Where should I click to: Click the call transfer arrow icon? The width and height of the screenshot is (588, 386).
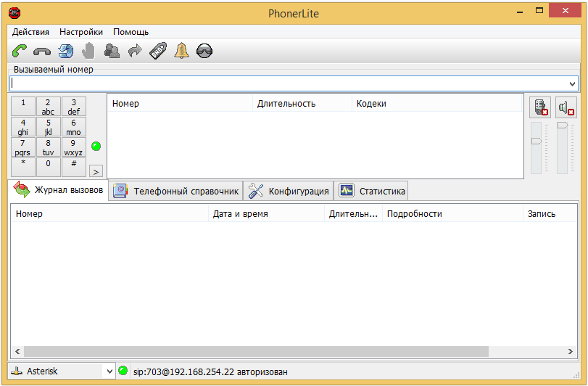point(135,51)
